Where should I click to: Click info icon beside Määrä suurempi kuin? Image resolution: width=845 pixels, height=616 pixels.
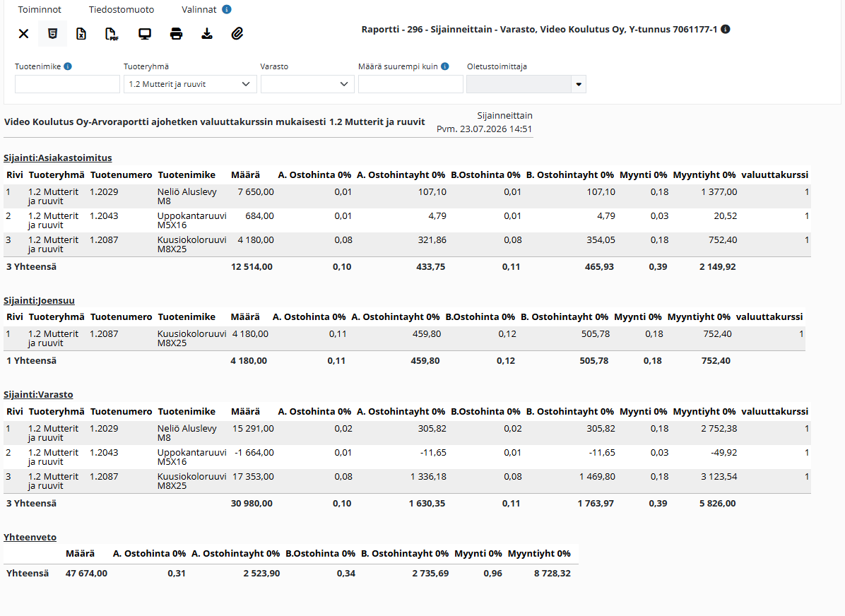pos(444,66)
